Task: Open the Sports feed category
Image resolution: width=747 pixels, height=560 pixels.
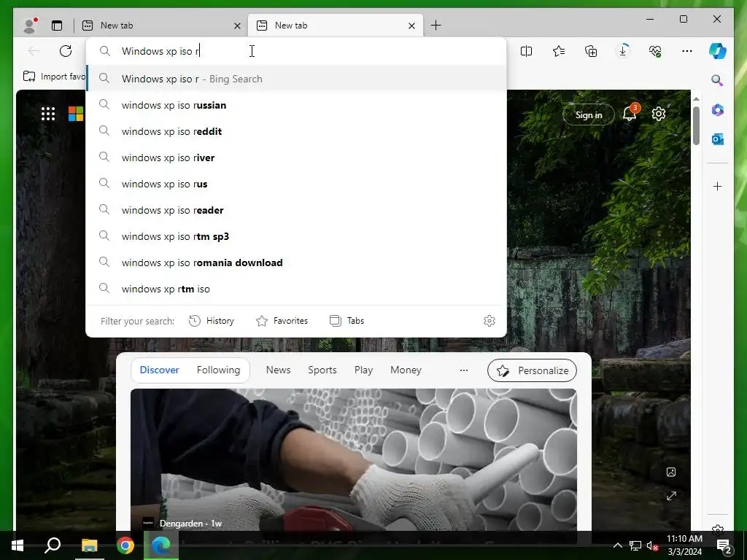Action: coord(322,370)
